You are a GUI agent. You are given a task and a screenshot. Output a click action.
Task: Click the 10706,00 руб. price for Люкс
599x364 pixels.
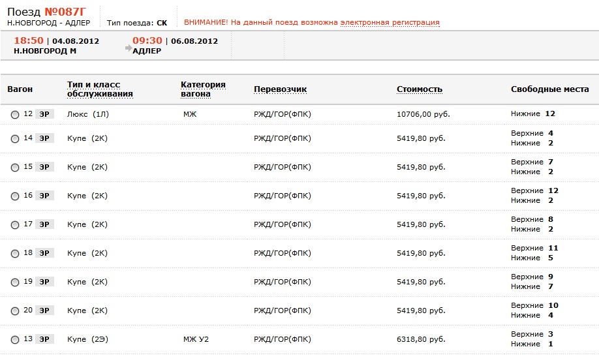pos(423,114)
